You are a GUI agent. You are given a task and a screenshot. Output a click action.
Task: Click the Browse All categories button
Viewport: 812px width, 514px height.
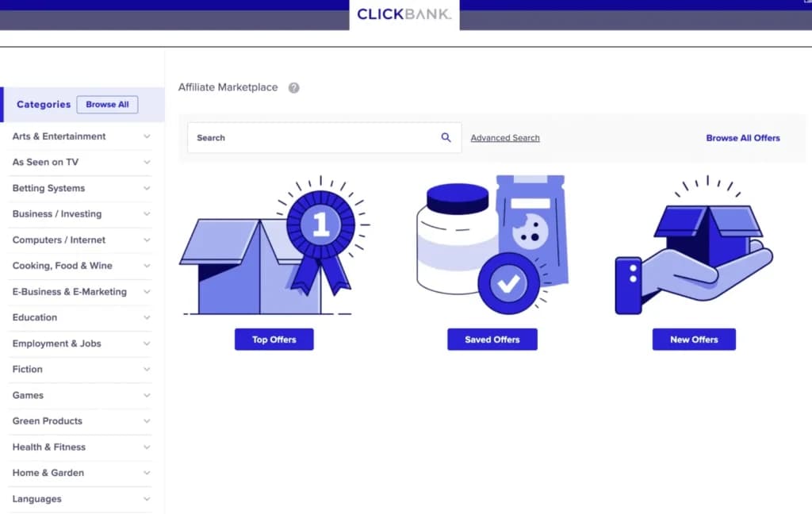pos(107,104)
